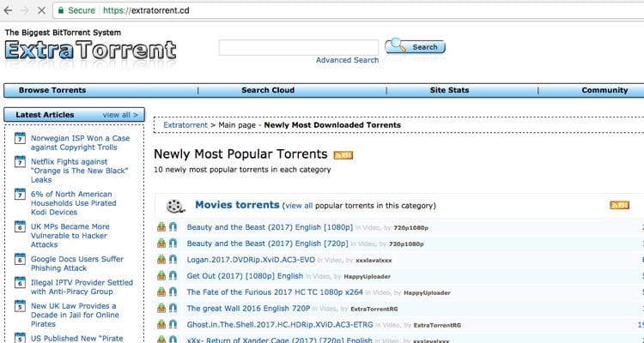Download Beauty and the Beast [1080p] torrent icon

coord(161,227)
